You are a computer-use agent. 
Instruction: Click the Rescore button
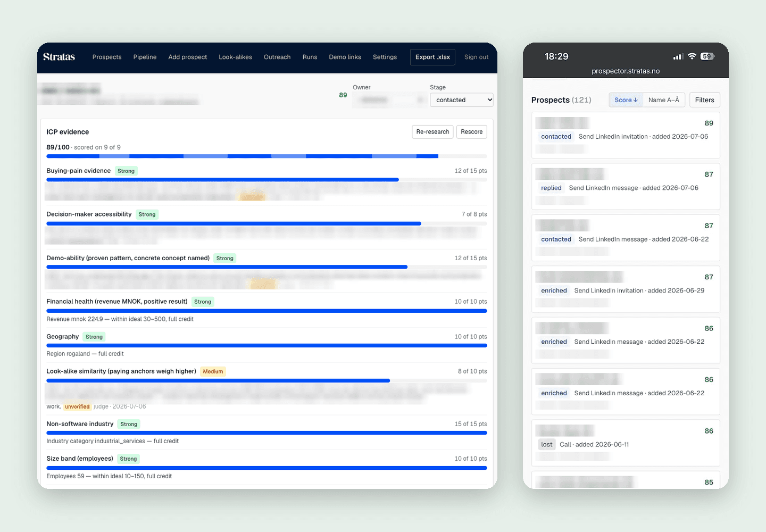pos(471,132)
